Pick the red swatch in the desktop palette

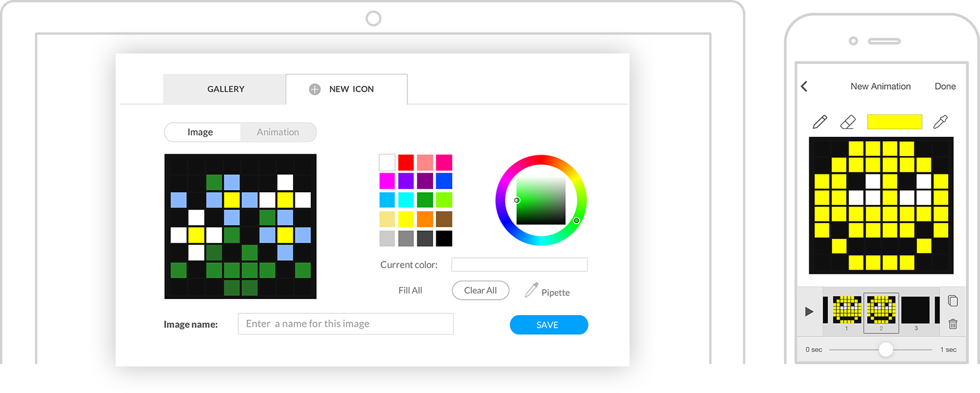[406, 163]
